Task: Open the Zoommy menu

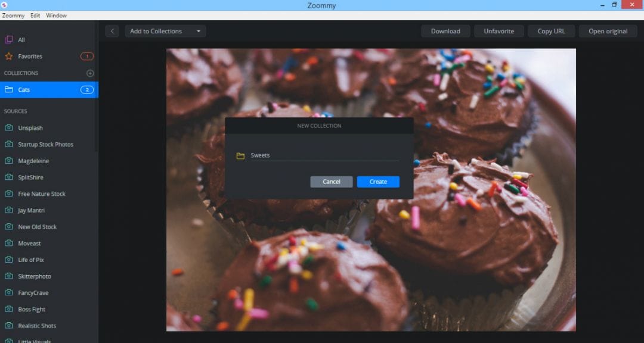Action: click(13, 15)
